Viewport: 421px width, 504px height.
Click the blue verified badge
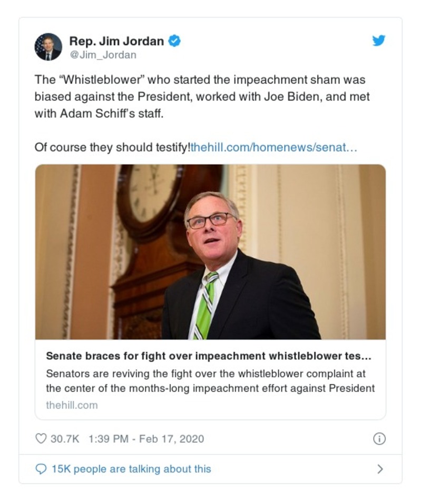pos(174,41)
